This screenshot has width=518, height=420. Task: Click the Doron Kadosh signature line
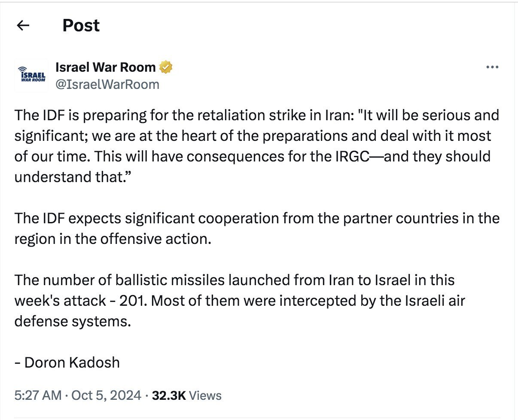click(67, 362)
